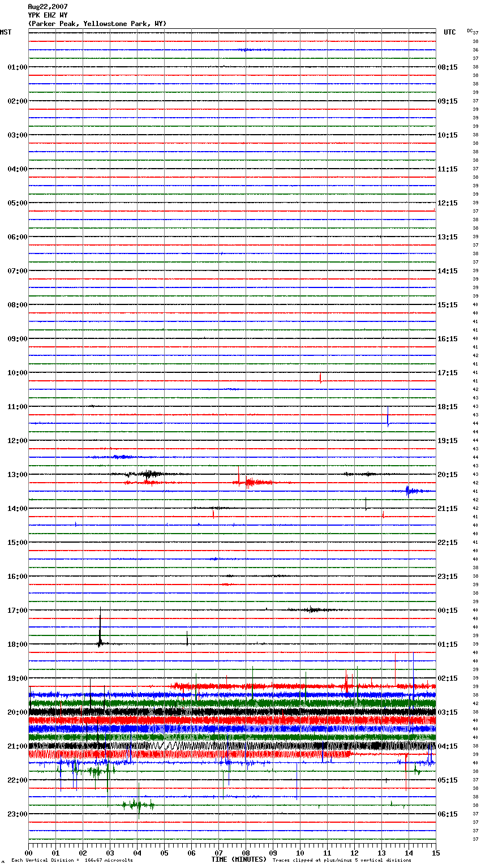Select the 09:15 UTC label

pos(448,101)
